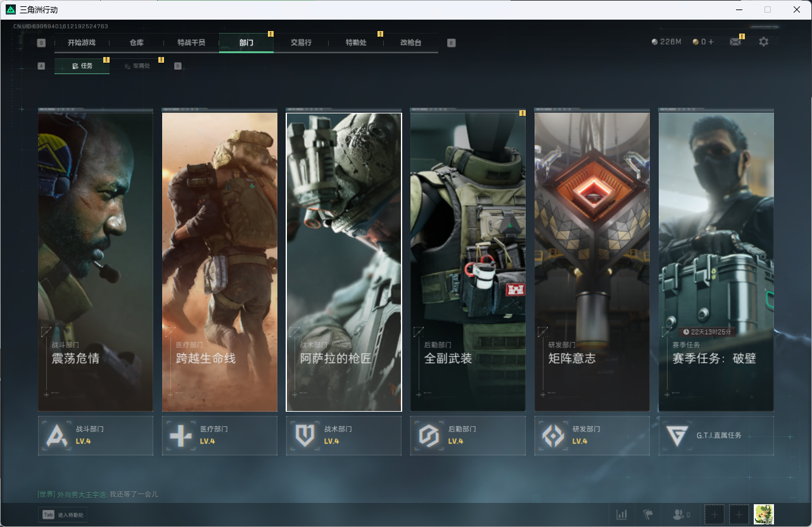Click the 22天13时25分 season timer
This screenshot has width=812, height=527.
pyautogui.click(x=708, y=332)
